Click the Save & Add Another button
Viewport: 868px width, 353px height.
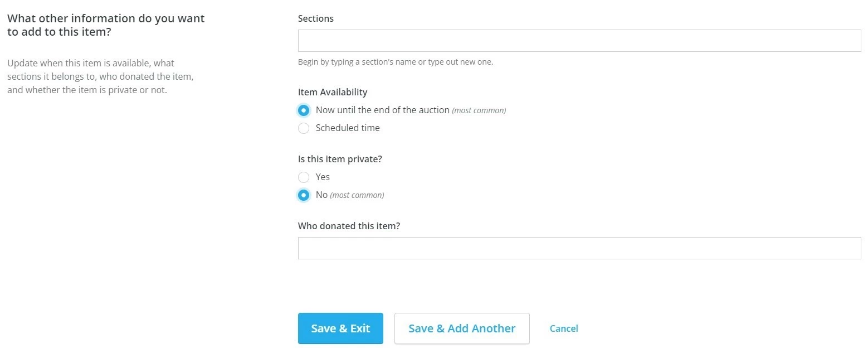461,328
